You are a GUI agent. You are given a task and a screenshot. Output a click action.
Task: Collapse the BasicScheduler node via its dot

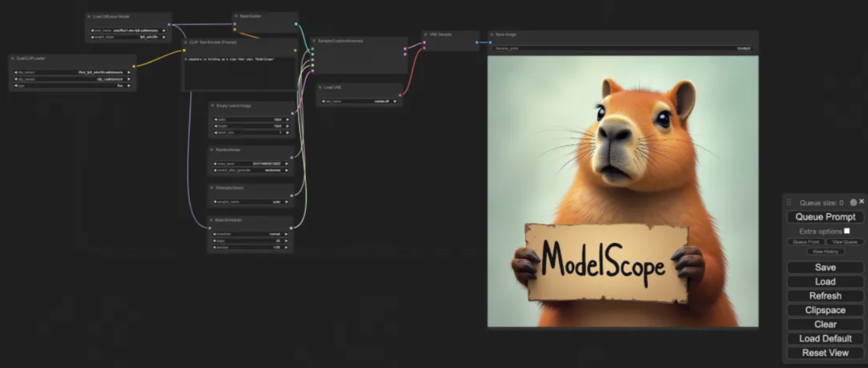point(211,220)
